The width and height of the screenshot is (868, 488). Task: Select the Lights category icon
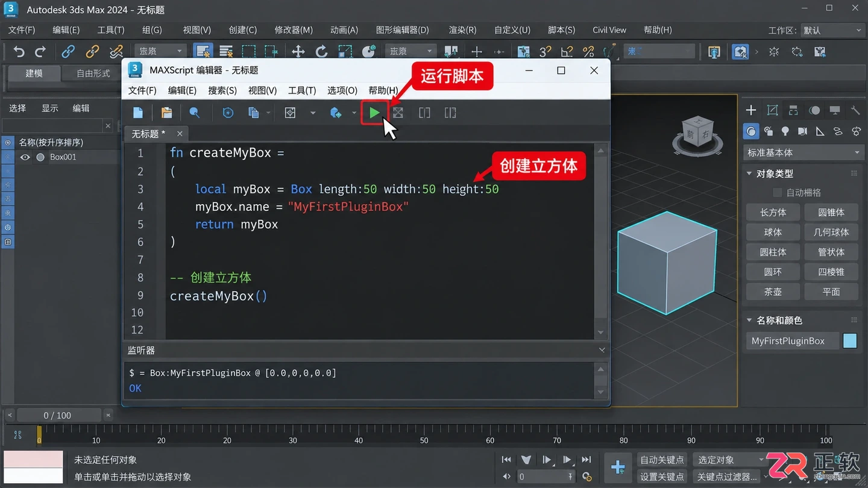tap(785, 131)
